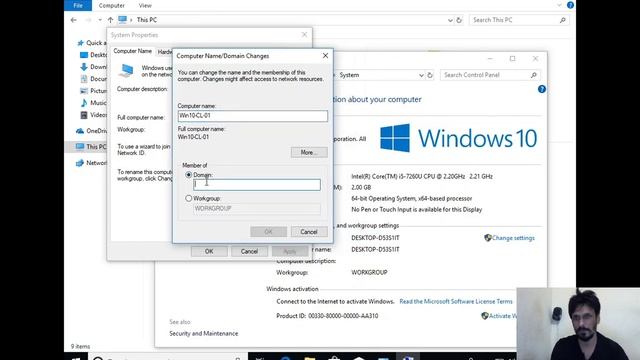Click the Search This PC box
The height and width of the screenshot is (360, 640).
519,20
